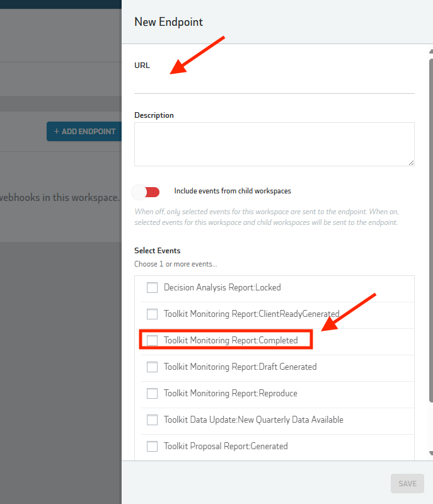Click the Select Events heading
This screenshot has width=433, height=504.
coord(157,251)
